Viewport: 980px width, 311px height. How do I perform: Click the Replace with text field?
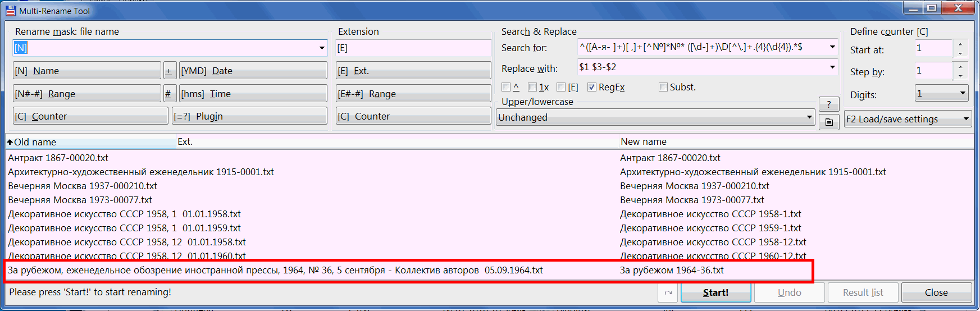[701, 67]
